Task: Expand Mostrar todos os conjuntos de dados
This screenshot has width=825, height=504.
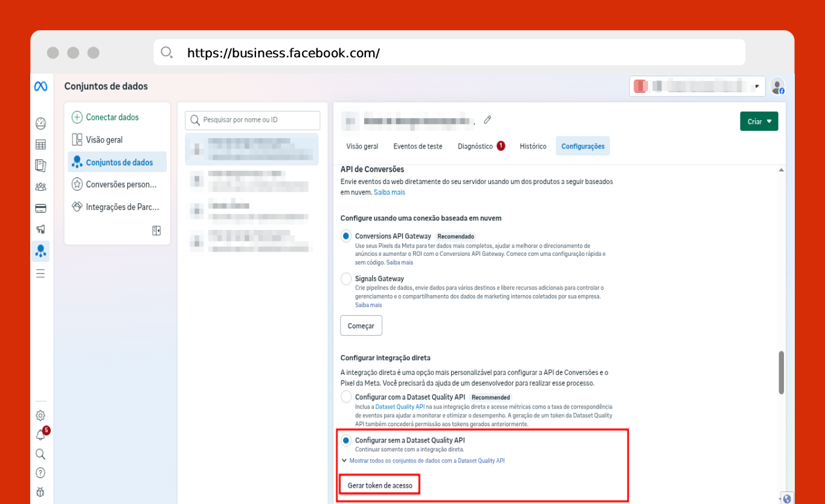Action: click(x=426, y=461)
